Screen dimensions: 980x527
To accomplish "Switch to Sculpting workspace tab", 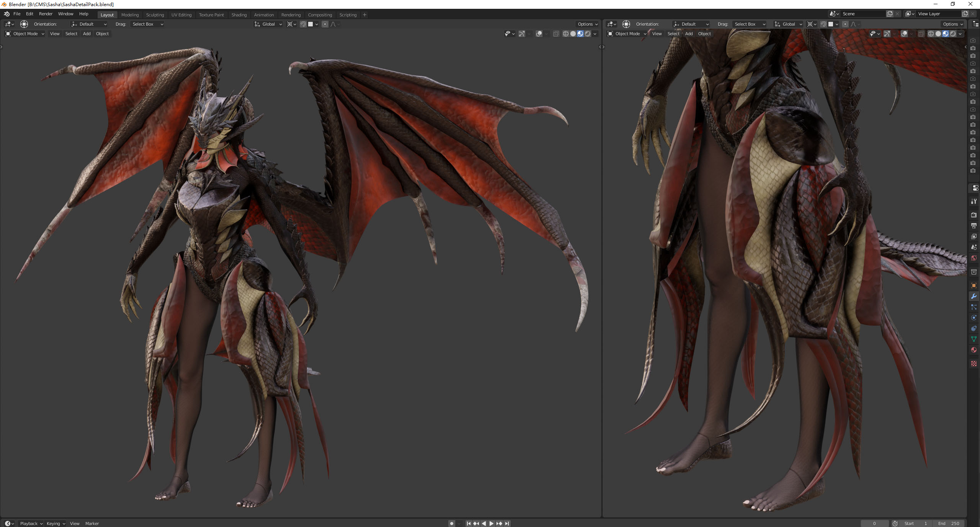I will click(155, 15).
